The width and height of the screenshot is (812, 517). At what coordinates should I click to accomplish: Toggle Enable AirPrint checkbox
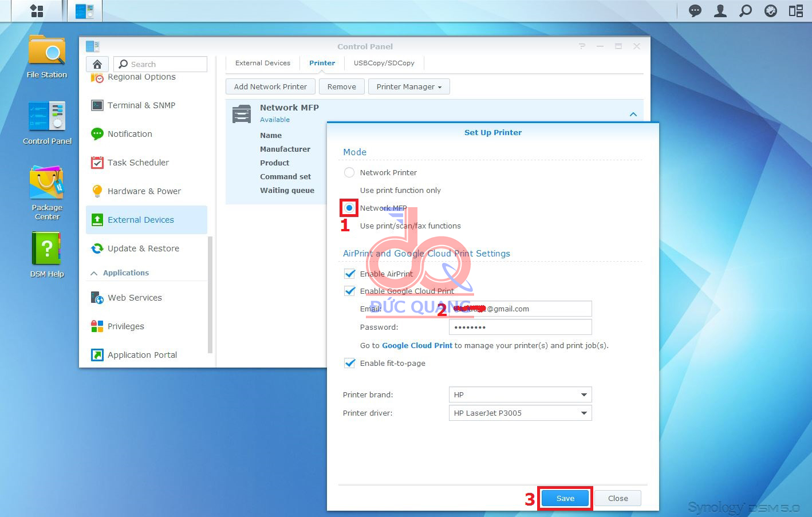349,274
